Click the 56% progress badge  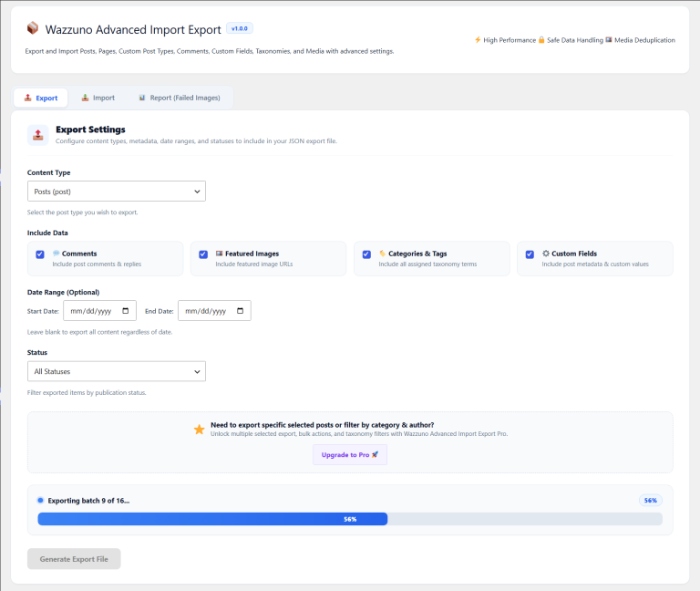[651, 501]
